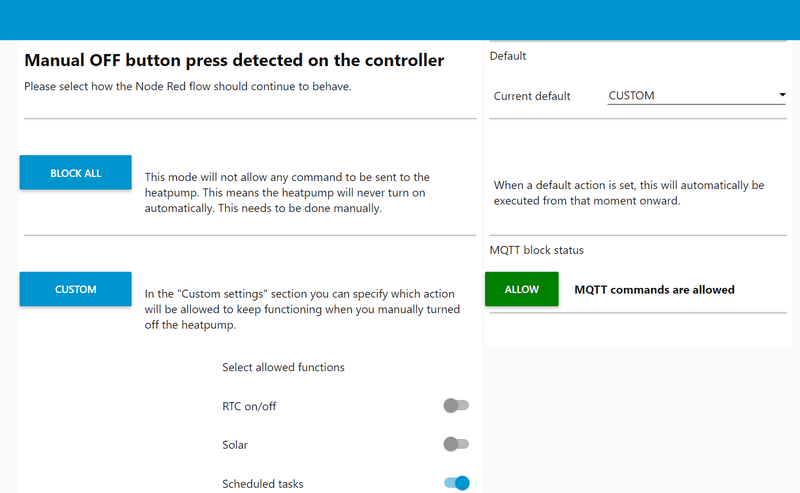Image resolution: width=800 pixels, height=493 pixels.
Task: Open the Current default dropdown
Action: pos(696,95)
